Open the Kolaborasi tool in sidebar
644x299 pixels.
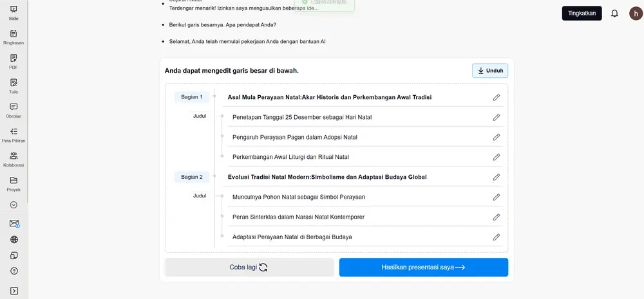click(x=14, y=159)
